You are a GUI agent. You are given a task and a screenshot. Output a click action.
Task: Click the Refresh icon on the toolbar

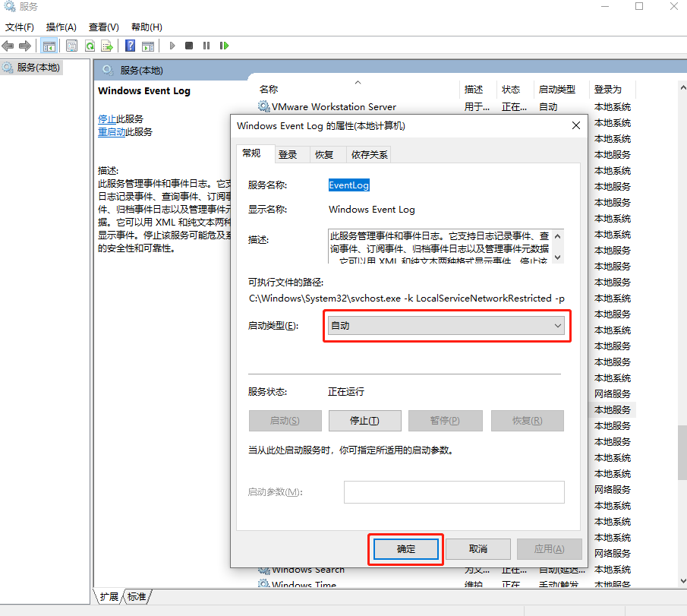point(88,45)
